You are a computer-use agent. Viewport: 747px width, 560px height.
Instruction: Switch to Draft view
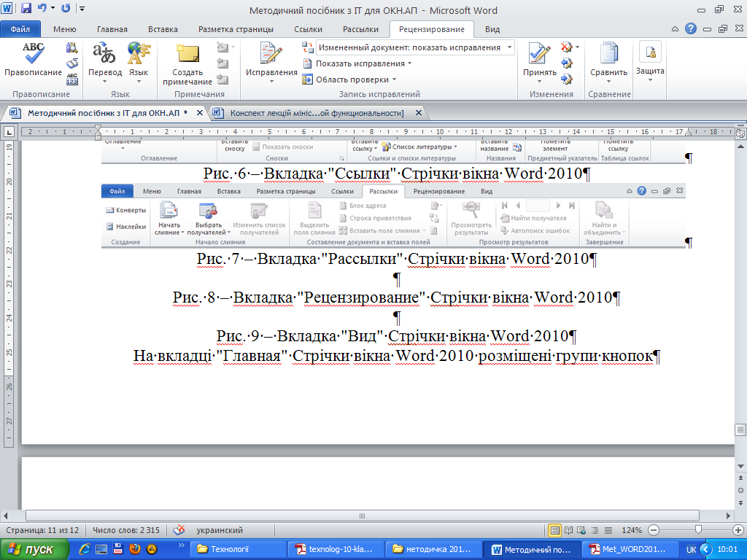pyautogui.click(x=608, y=530)
